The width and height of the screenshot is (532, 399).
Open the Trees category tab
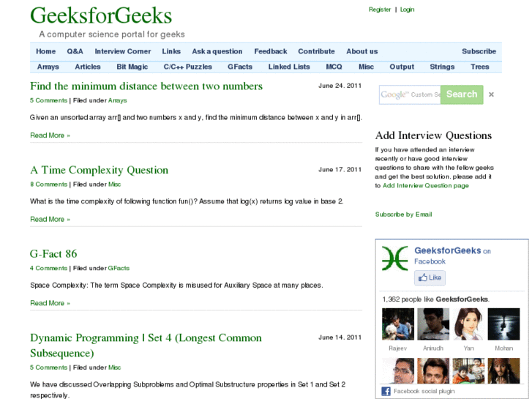click(480, 67)
